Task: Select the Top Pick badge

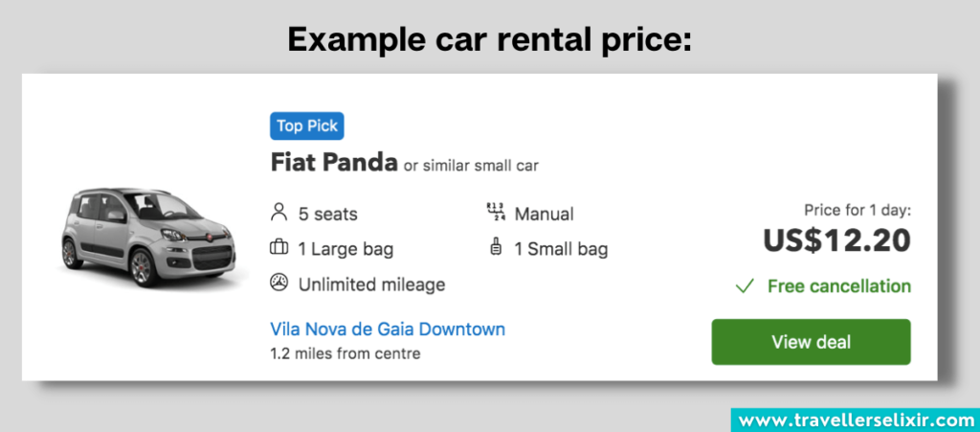Action: click(x=306, y=126)
